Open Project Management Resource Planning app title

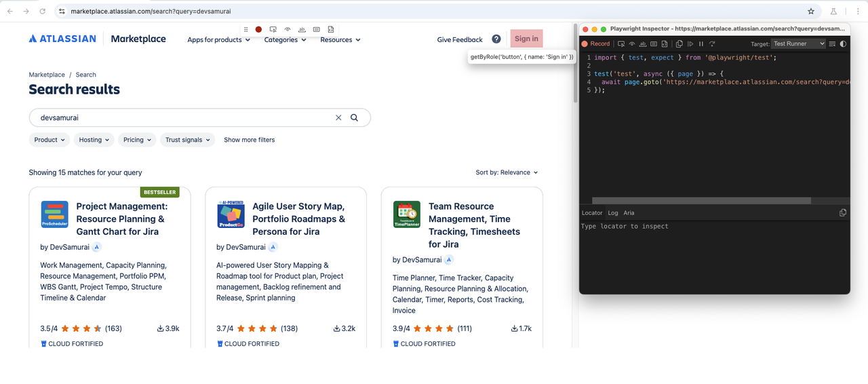click(x=122, y=218)
